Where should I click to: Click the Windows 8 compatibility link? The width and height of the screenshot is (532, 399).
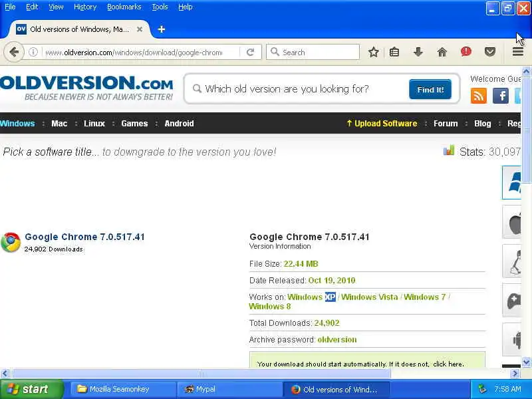click(270, 307)
